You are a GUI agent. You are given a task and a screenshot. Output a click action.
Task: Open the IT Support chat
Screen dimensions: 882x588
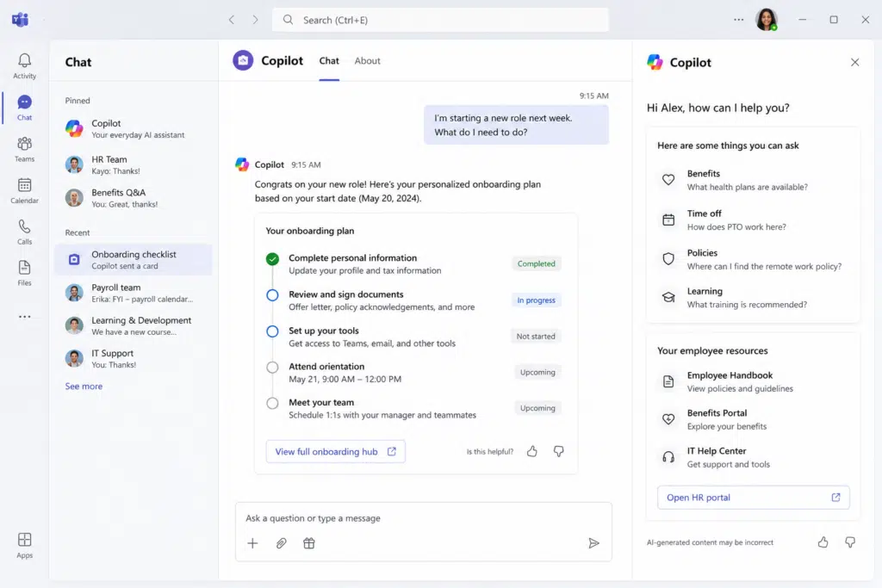coord(134,358)
